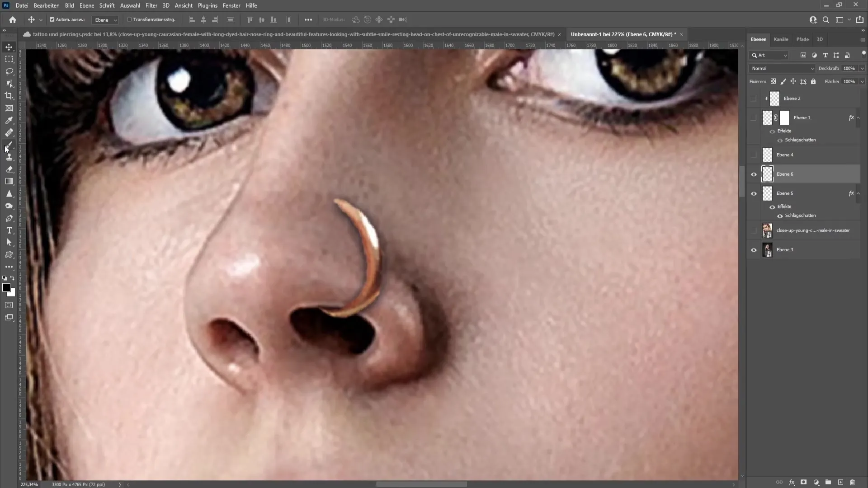Toggle visibility of Ebene 3
The width and height of the screenshot is (868, 488).
(x=754, y=250)
